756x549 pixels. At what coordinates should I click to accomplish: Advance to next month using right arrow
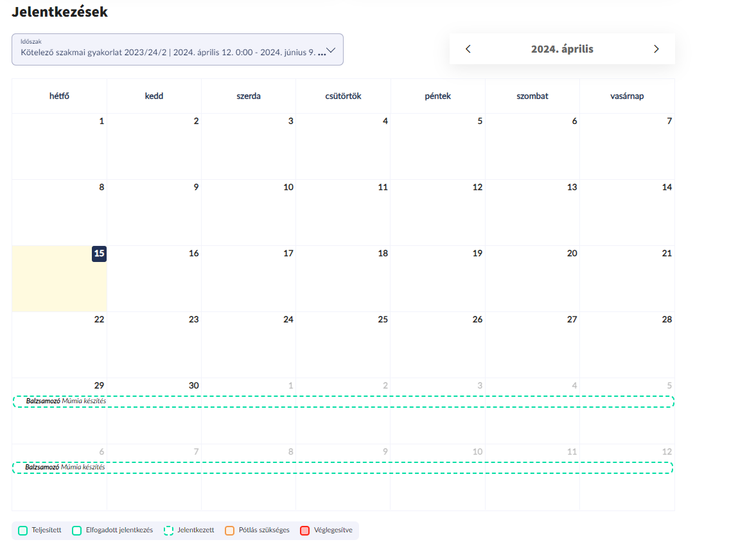click(x=656, y=49)
